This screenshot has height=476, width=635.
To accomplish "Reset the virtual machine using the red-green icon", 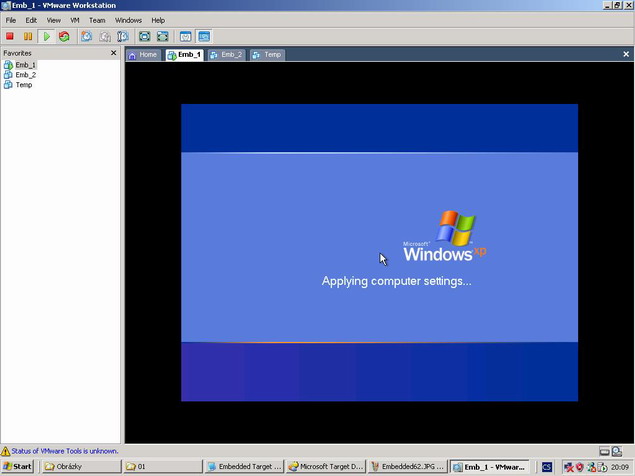I will 64,36.
